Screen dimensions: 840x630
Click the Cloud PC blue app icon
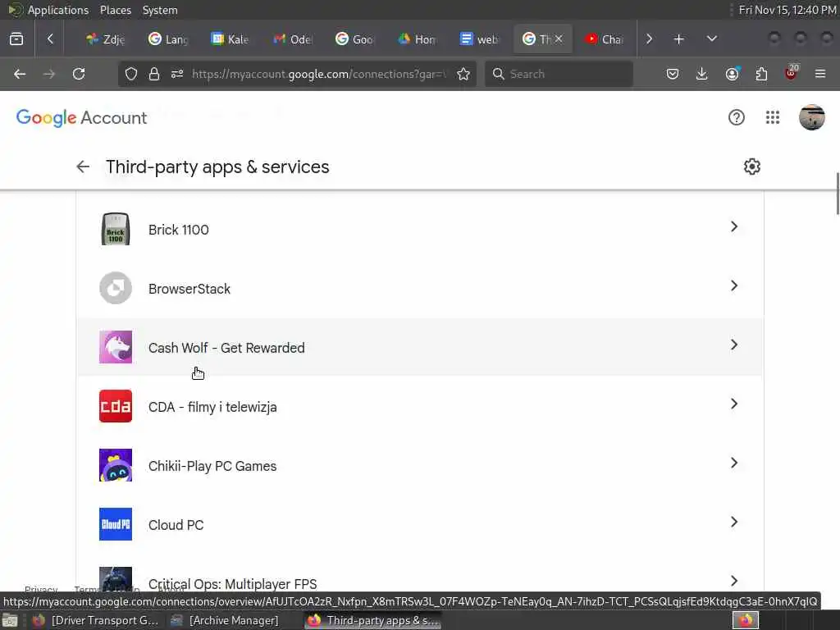116,524
